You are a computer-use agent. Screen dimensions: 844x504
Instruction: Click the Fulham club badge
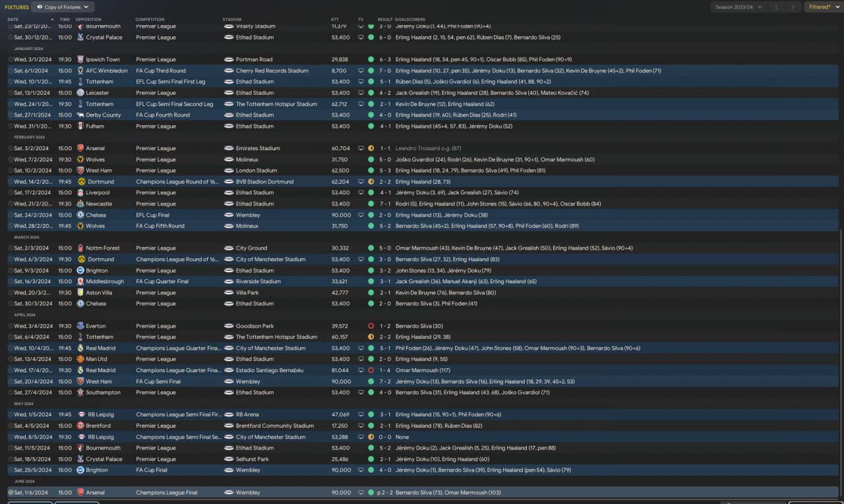[80, 126]
